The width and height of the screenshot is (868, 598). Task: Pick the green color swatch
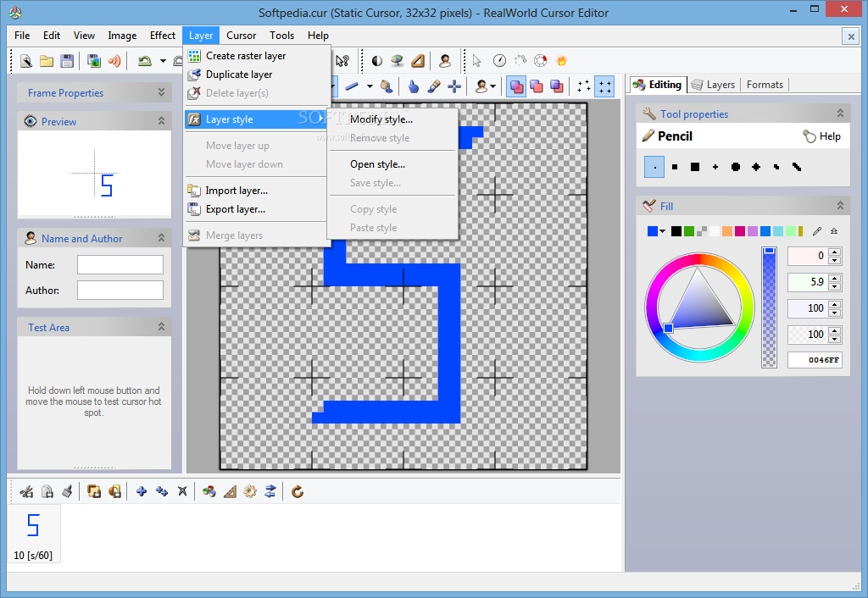tap(689, 231)
